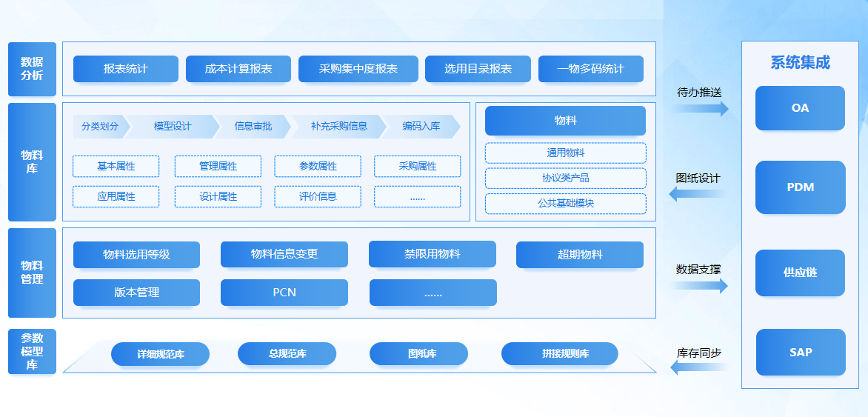Choose 协议类产品 under 物料
Image resolution: width=868 pixels, height=417 pixels.
point(565,179)
